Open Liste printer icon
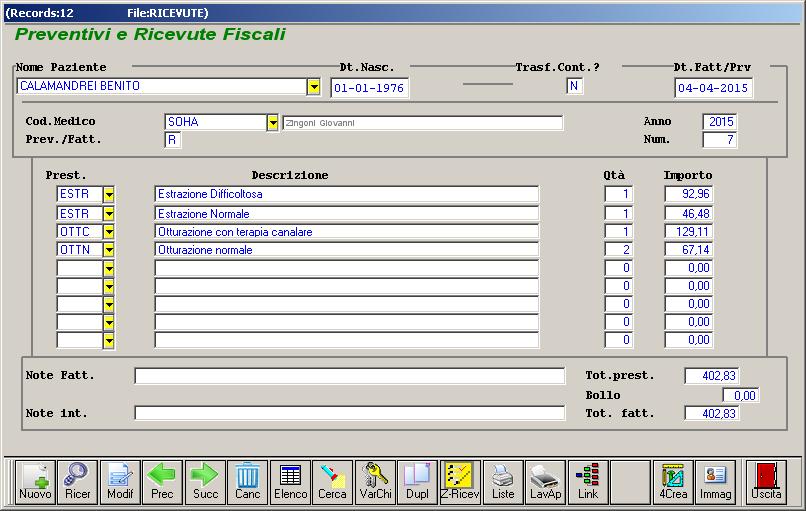806x511 pixels. tap(503, 482)
